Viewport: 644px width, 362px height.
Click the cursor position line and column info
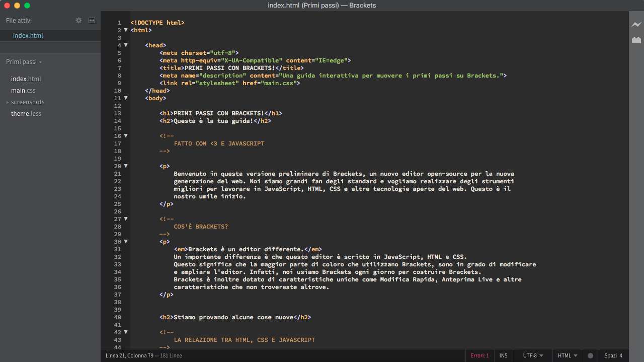click(x=129, y=355)
